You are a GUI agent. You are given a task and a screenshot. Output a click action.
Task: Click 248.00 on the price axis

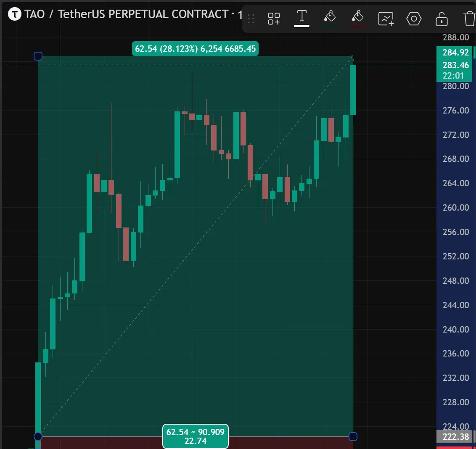coord(456,280)
